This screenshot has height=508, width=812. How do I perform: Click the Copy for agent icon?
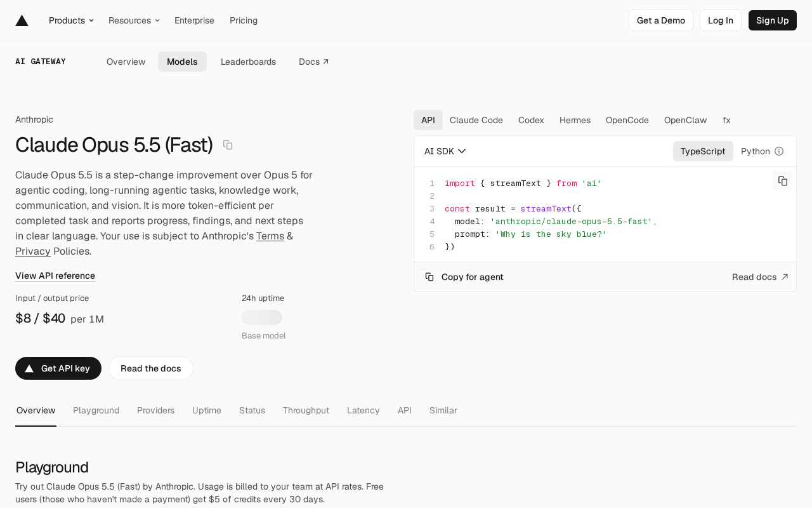429,277
